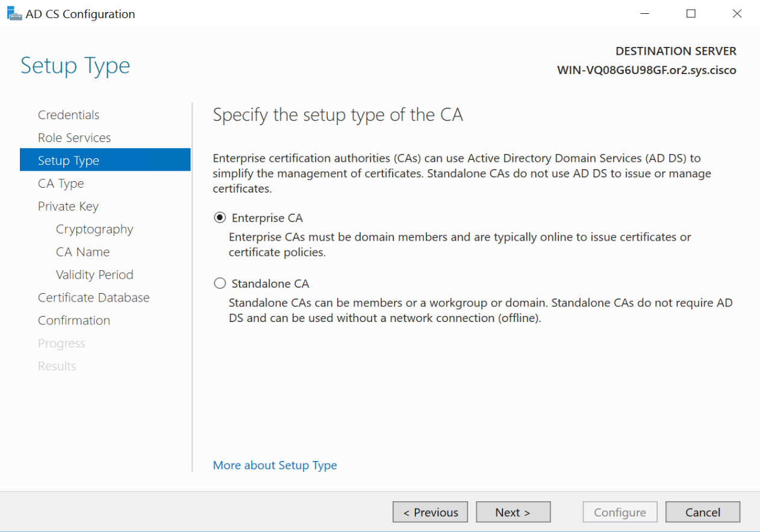Select the Enterprise CA radio button
The height and width of the screenshot is (532, 760).
(220, 218)
